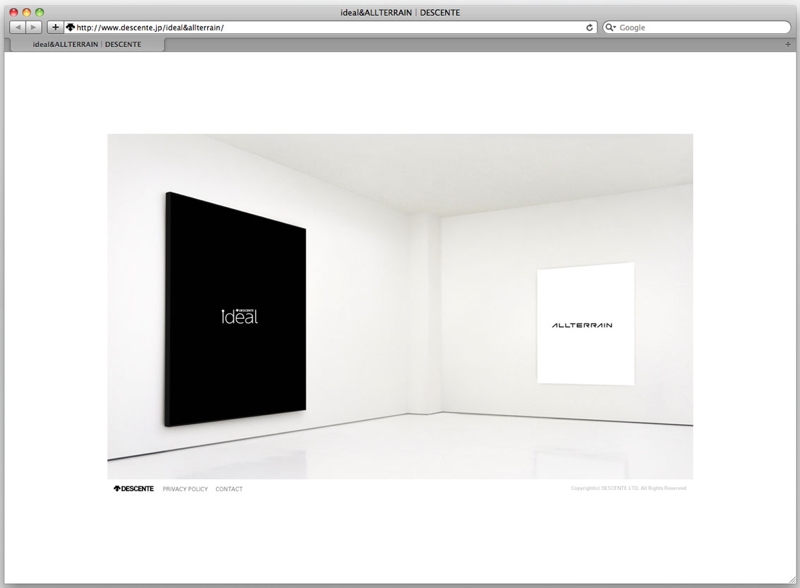The width and height of the screenshot is (800, 588).
Task: Open the black ideal brand panel
Action: tap(236, 309)
